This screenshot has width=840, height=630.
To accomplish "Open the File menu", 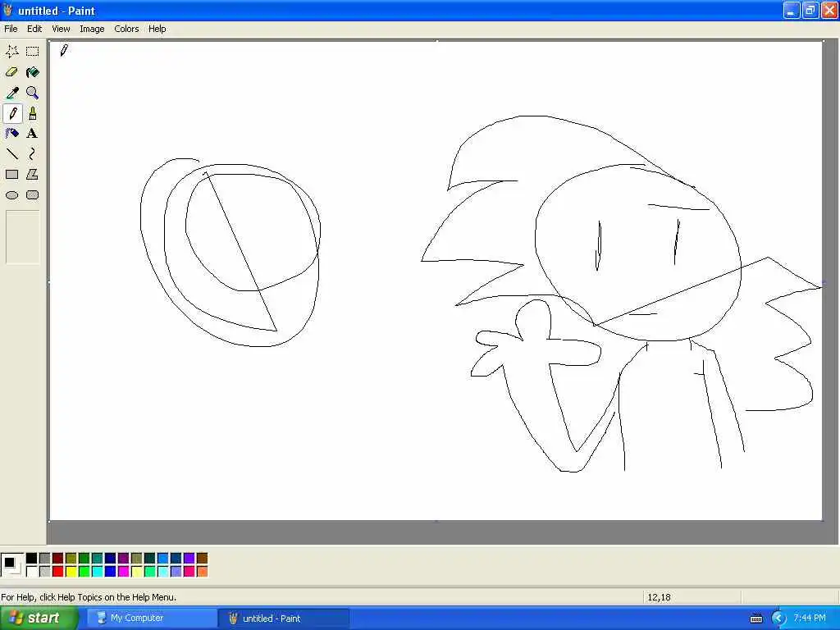I will [x=11, y=29].
